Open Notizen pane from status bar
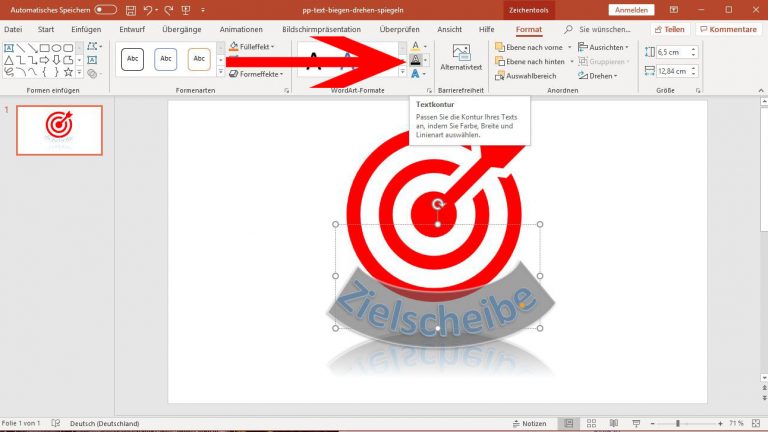This screenshot has width=768, height=432. pyautogui.click(x=529, y=424)
